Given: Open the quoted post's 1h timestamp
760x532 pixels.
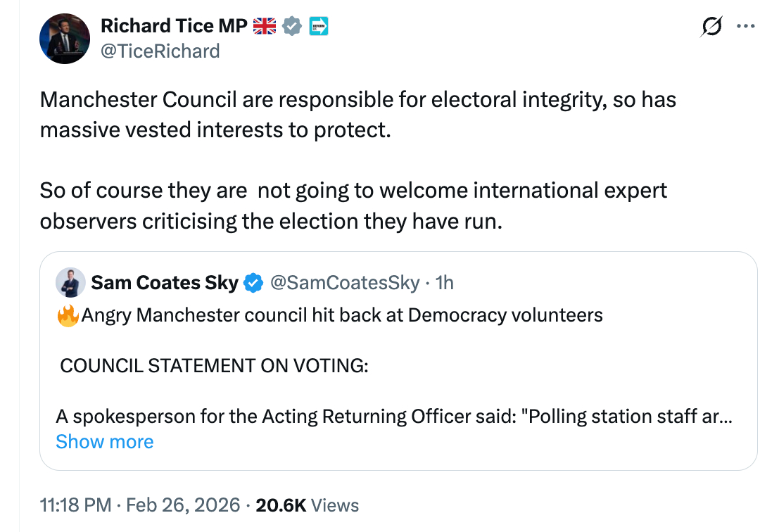Looking at the screenshot, I should (445, 283).
